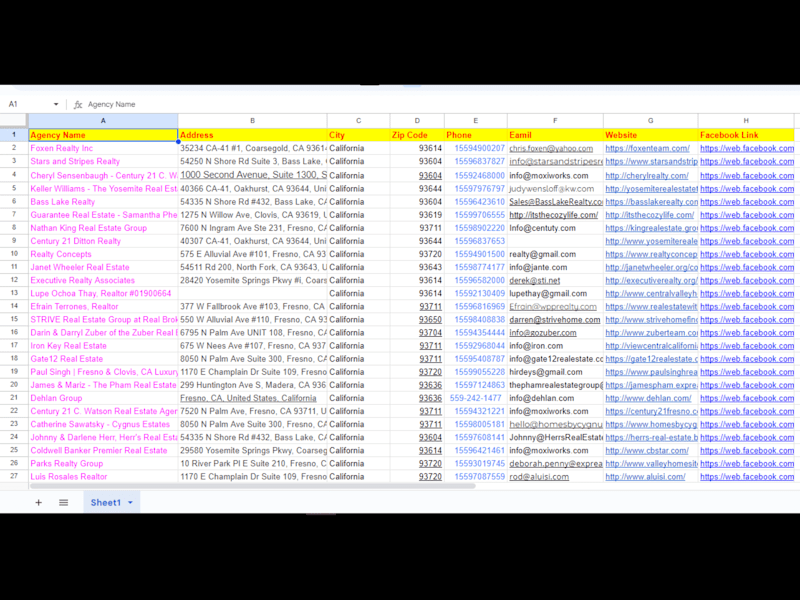
Task: Click the horizontal scrollbar below the sheet
Action: pyautogui.click(x=253, y=486)
